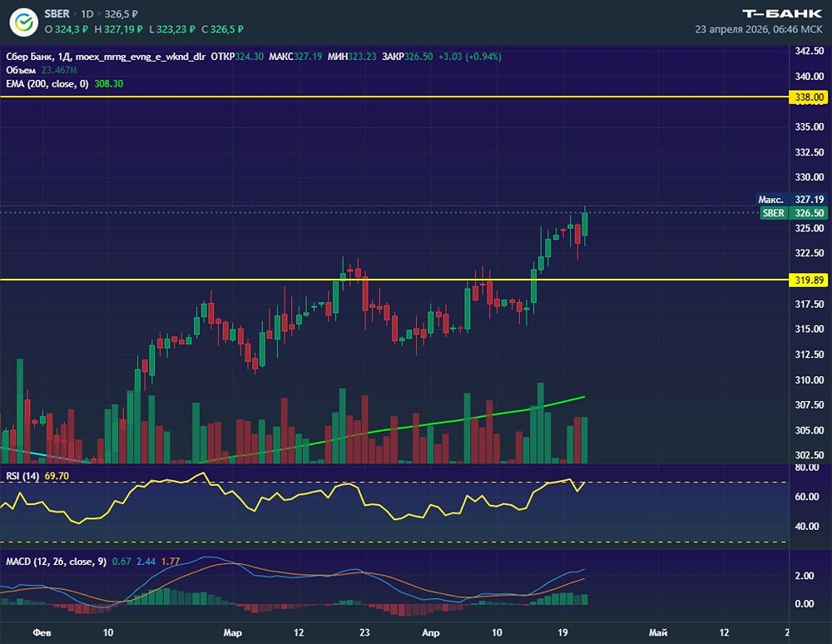Click the Т-БАНК logo in header
Screen dimensions: 832x644
pyautogui.click(x=783, y=13)
